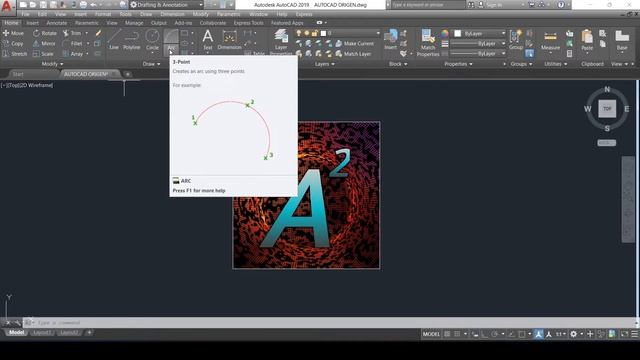Click Match Properties icon

click(x=428, y=42)
